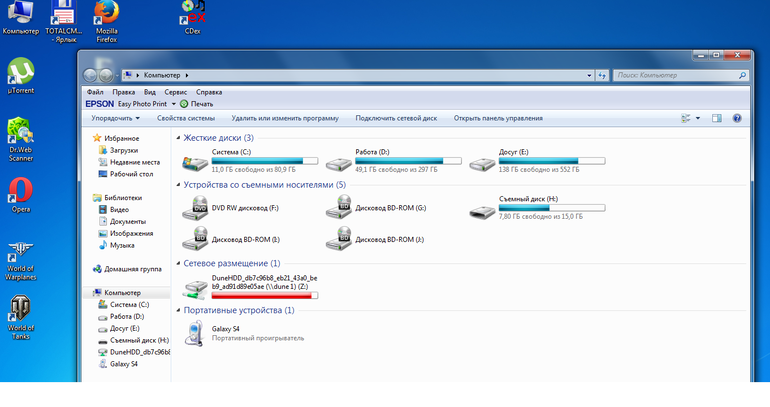This screenshot has height=407, width=770.
Task: Select Рабочий стол in the sidebar
Action: 126,174
